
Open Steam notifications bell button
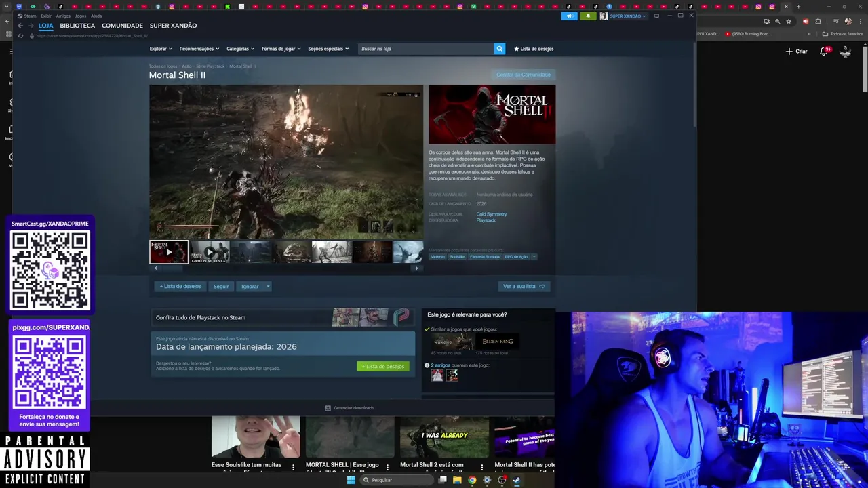pos(587,16)
